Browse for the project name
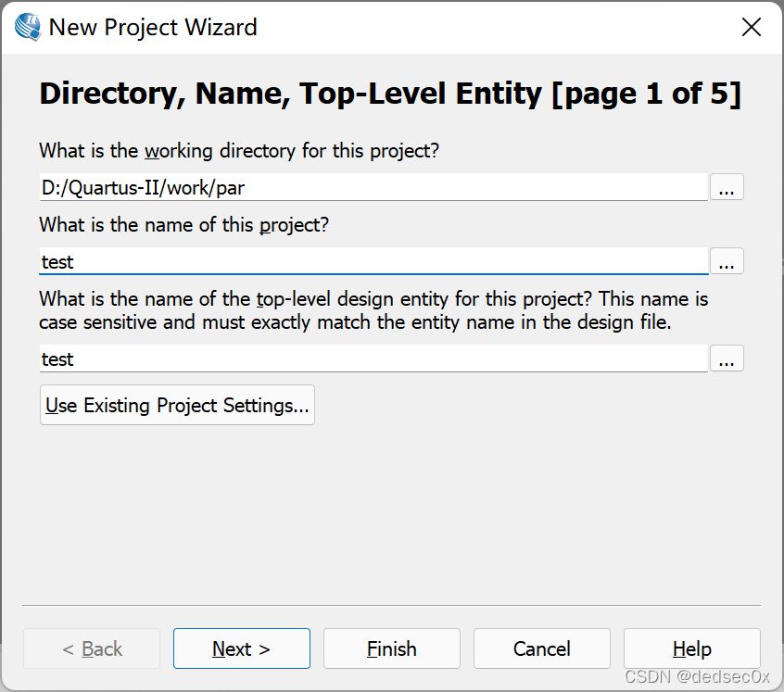 (727, 261)
